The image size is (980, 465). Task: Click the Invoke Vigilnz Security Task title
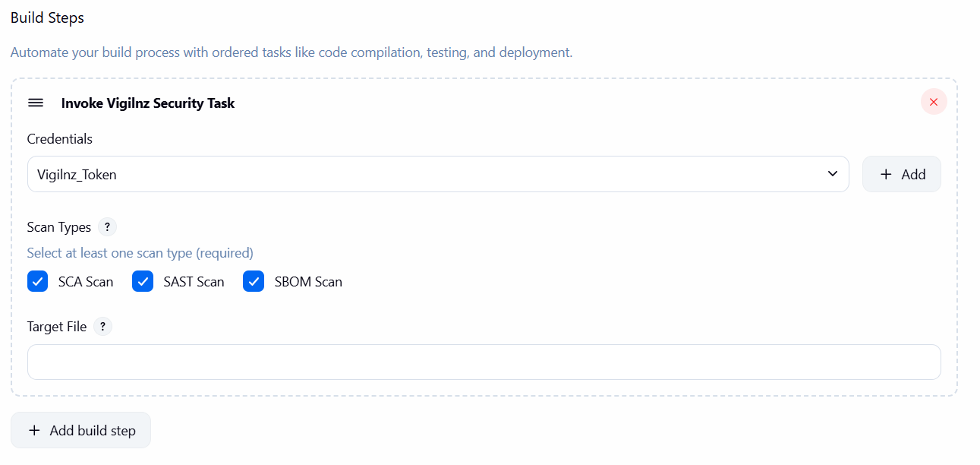(148, 103)
